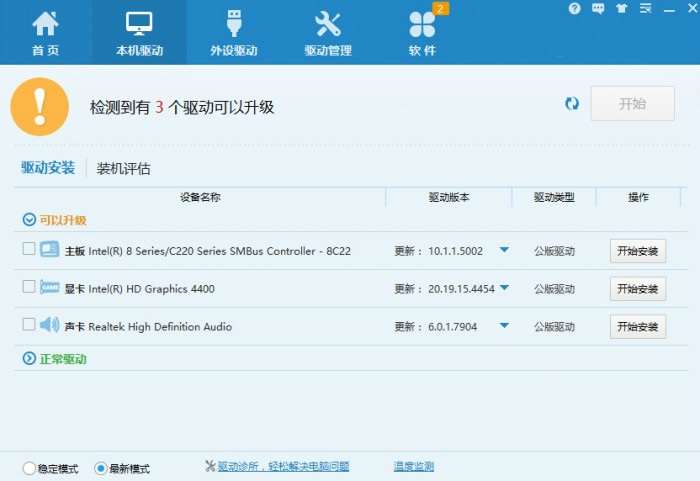Open the 驱动诊所 link
Viewport: 700px width, 481px height.
[x=283, y=467]
